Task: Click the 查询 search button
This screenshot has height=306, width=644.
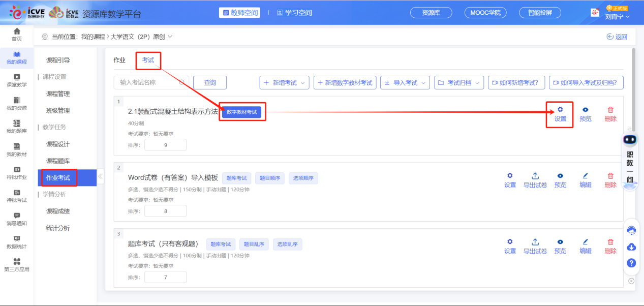Action: pos(209,82)
